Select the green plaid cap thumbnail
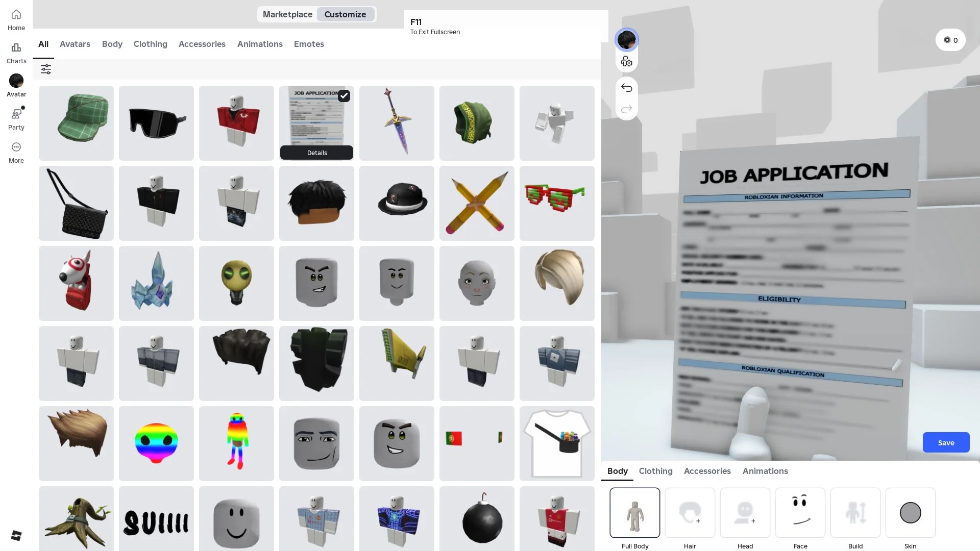 77,123
